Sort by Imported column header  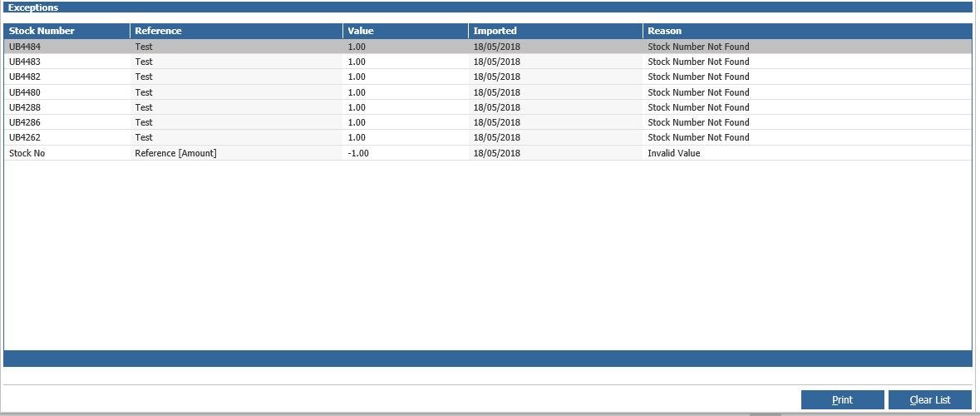tap(555, 31)
